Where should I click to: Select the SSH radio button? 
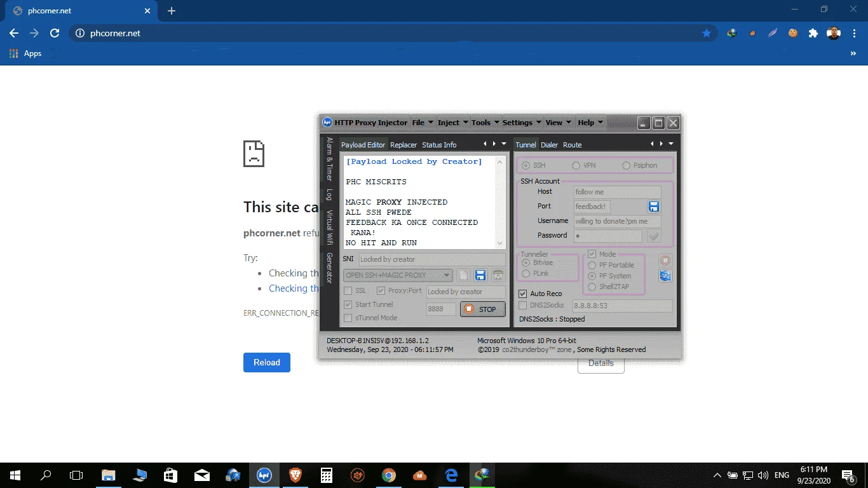526,165
